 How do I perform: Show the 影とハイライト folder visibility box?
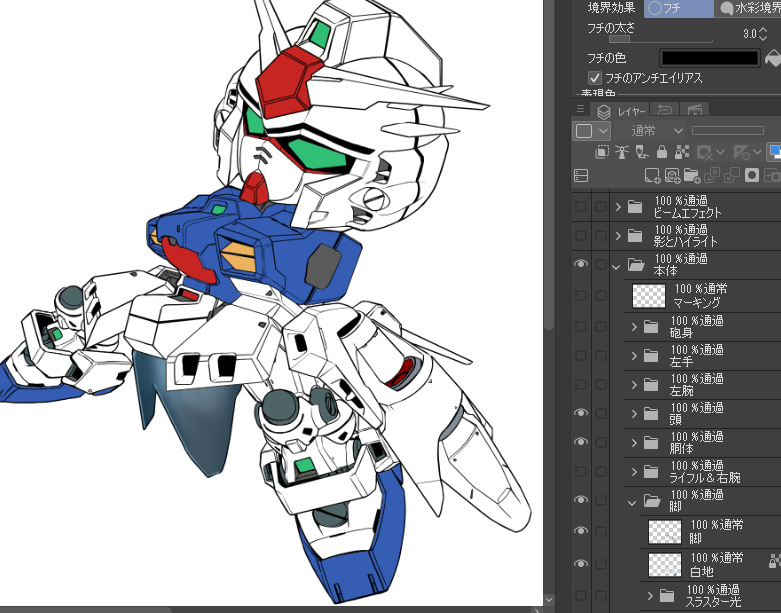coord(581,236)
